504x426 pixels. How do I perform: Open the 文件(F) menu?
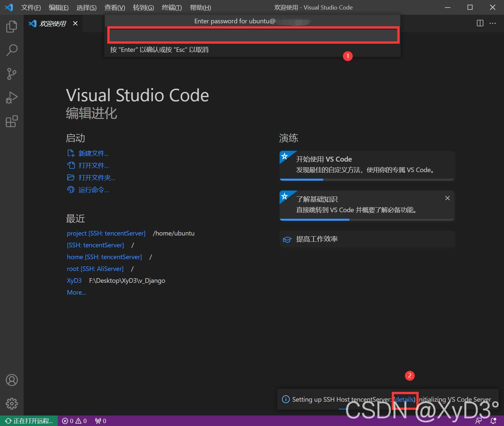tap(31, 7)
